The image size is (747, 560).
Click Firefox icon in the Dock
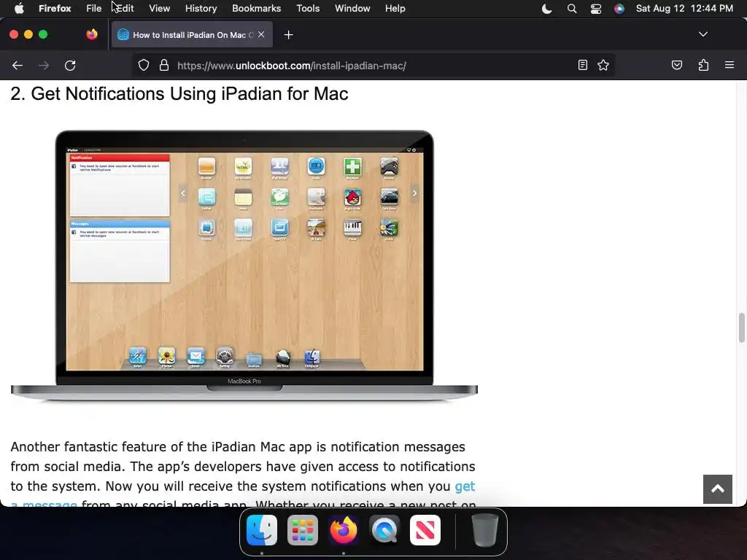[344, 530]
